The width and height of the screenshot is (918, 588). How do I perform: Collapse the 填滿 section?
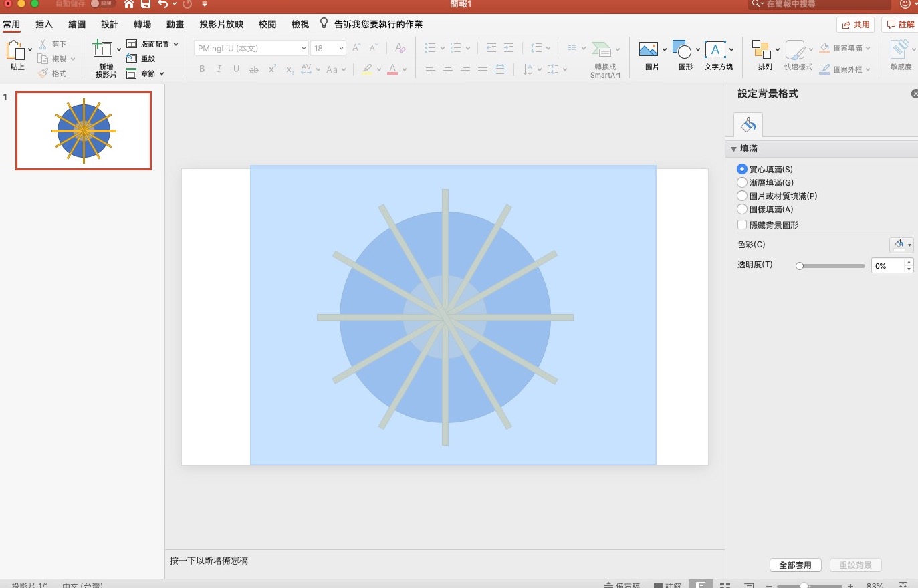click(x=734, y=149)
